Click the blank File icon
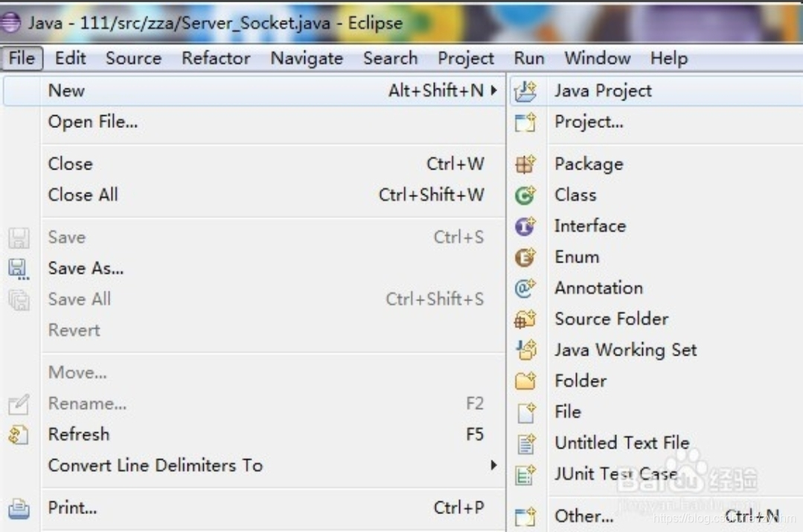Viewport: 803px width, 532px height. coord(526,413)
